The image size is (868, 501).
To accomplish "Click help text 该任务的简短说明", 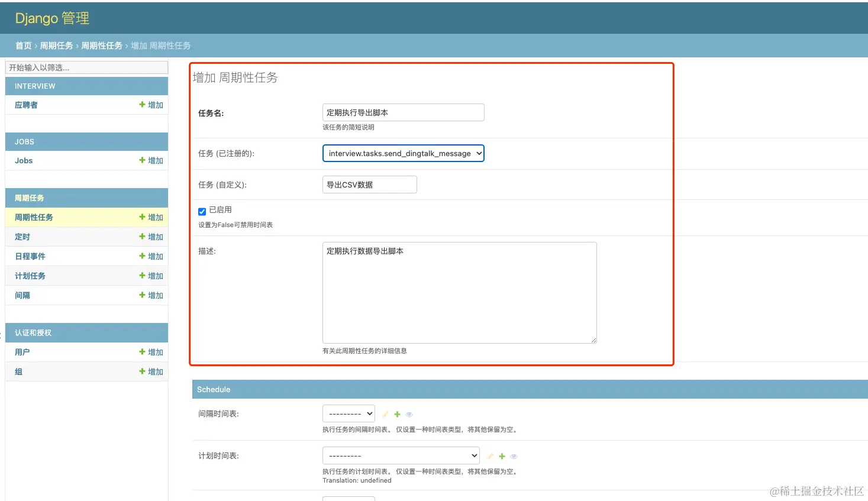I will [x=349, y=127].
